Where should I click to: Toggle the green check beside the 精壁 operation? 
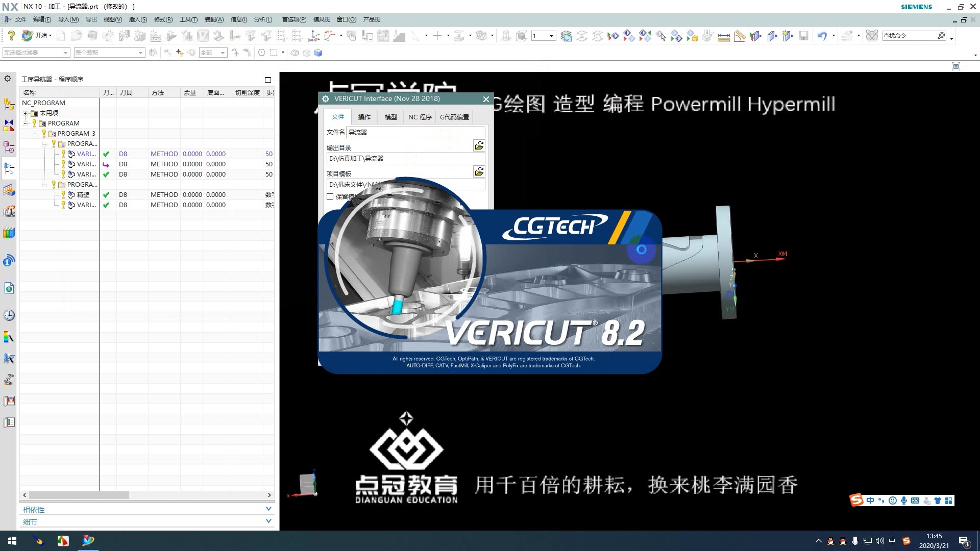[106, 194]
